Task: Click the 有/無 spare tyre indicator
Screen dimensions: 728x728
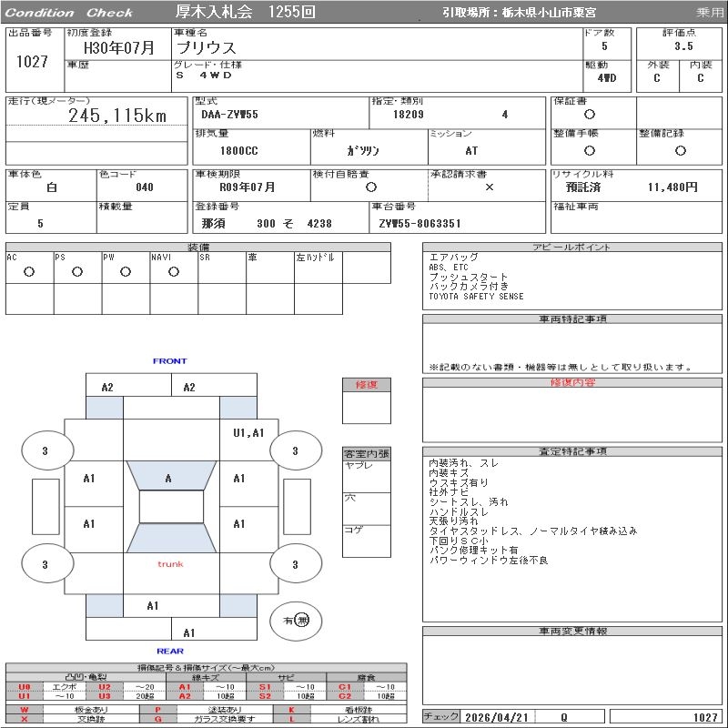Action: [x=296, y=621]
